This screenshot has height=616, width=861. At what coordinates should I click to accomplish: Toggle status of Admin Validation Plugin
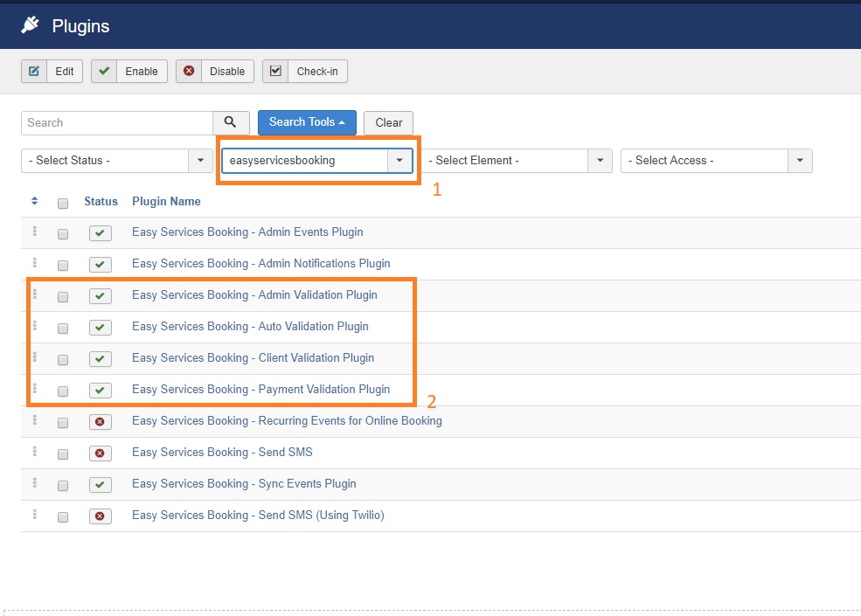101,296
